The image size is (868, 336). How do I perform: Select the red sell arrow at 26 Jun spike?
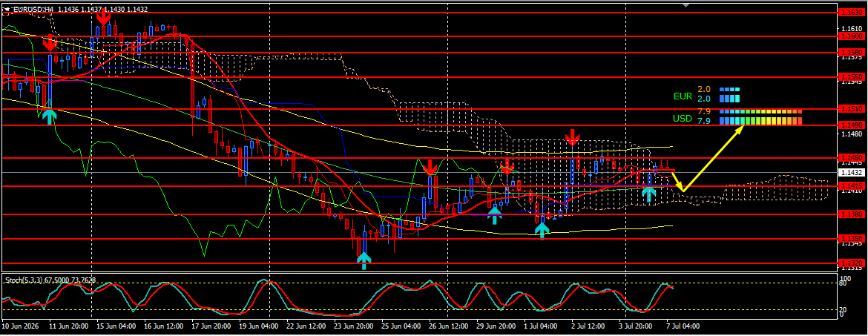pos(430,167)
